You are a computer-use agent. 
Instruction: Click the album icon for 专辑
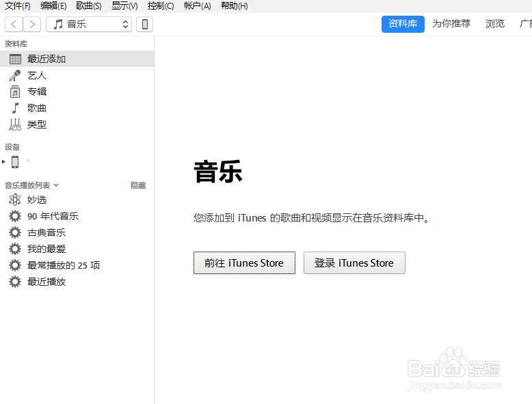pos(14,92)
